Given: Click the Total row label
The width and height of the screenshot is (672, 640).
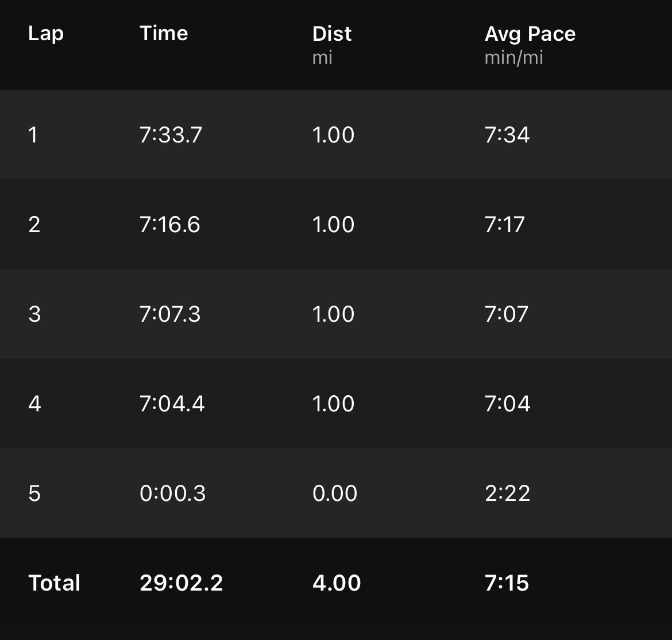Looking at the screenshot, I should point(55,583).
